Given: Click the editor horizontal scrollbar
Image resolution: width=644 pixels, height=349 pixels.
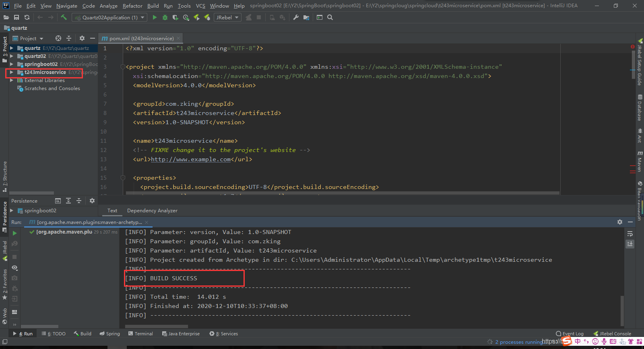Looking at the screenshot, I should coord(342,193).
